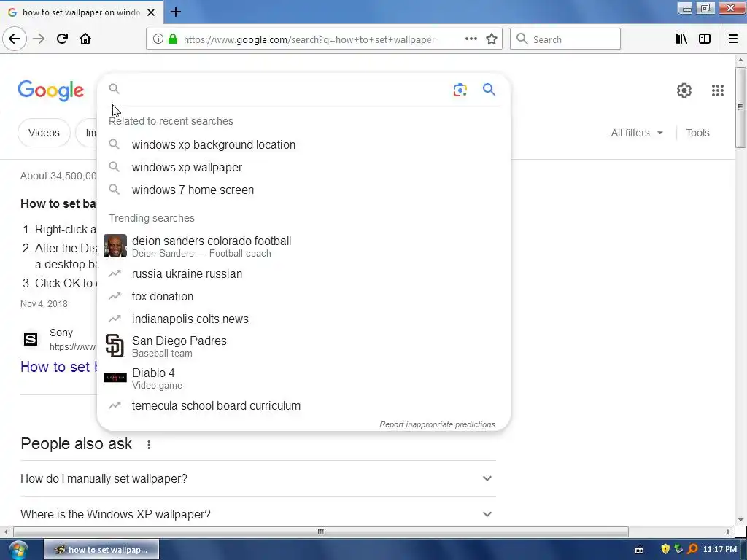Choose 'deion sanders colorado football' trending search
This screenshot has height=560, width=747.
tap(303, 246)
